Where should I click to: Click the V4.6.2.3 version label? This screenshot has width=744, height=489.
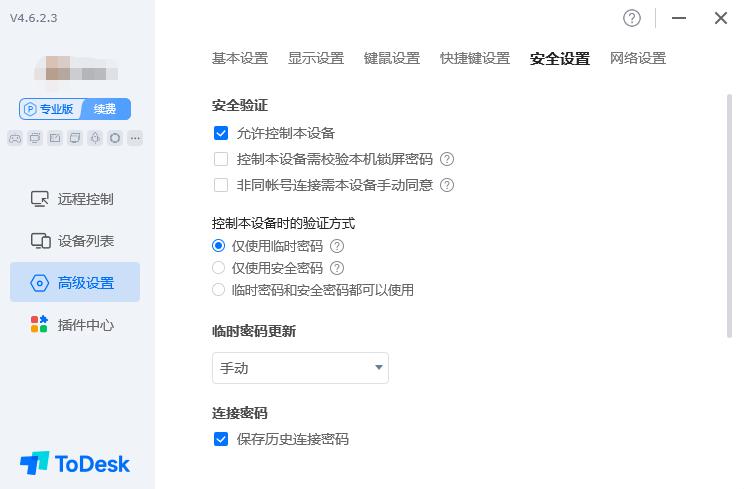[x=34, y=18]
